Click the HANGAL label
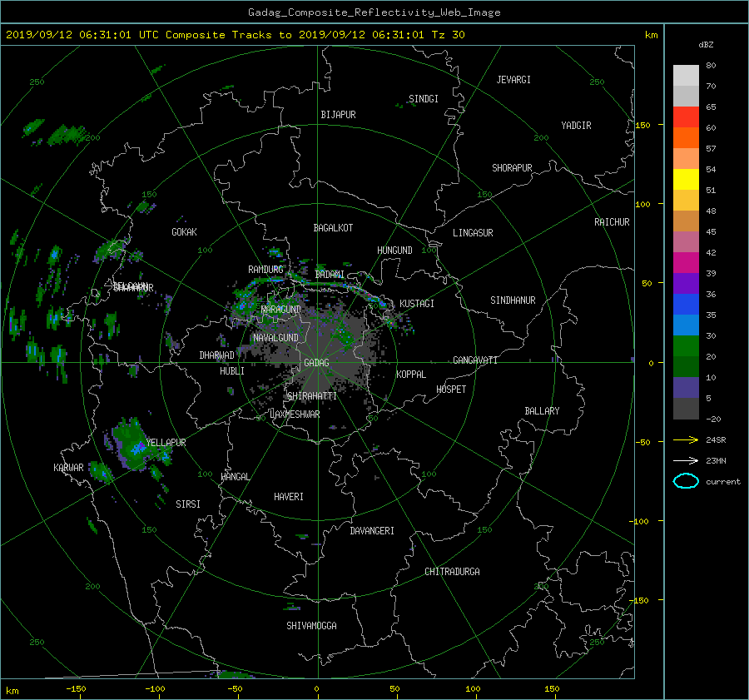This screenshot has height=700, width=749. (x=236, y=477)
